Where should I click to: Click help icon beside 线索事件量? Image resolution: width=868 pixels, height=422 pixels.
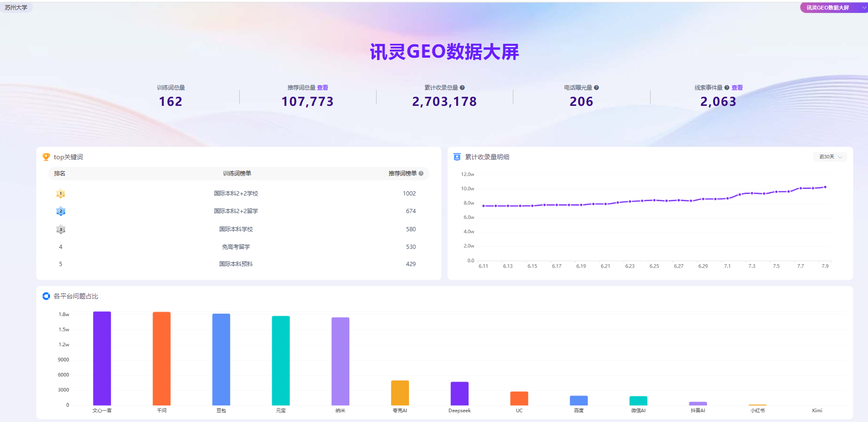[727, 88]
